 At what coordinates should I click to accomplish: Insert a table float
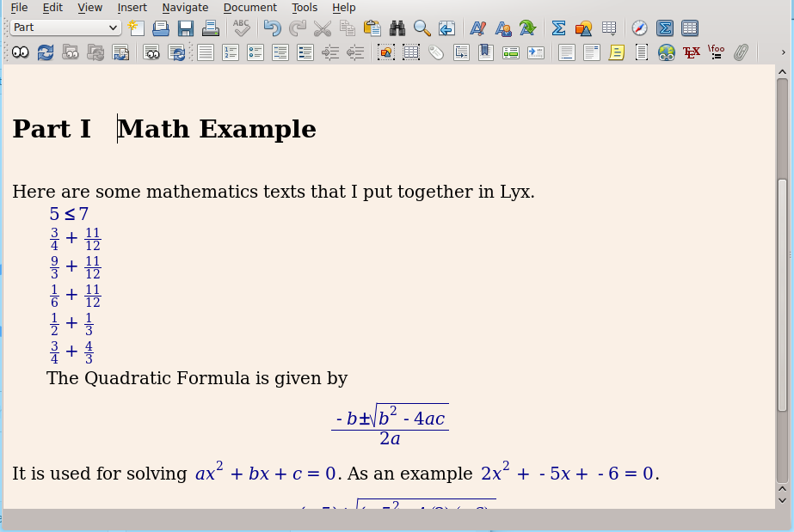click(x=410, y=52)
